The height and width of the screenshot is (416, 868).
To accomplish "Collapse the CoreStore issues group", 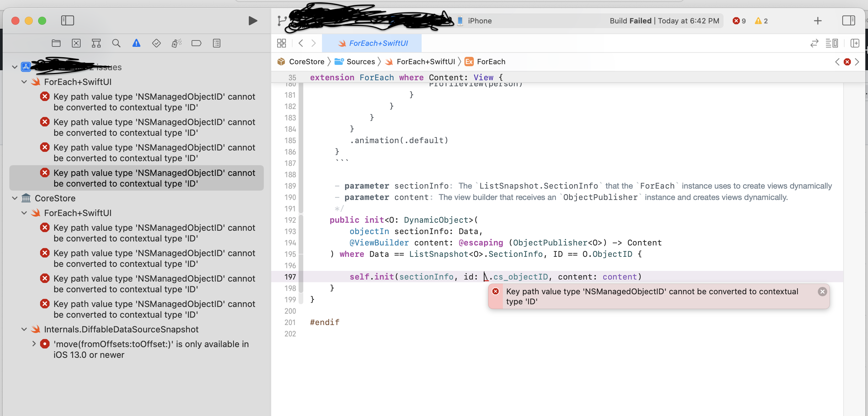I will click(x=15, y=198).
